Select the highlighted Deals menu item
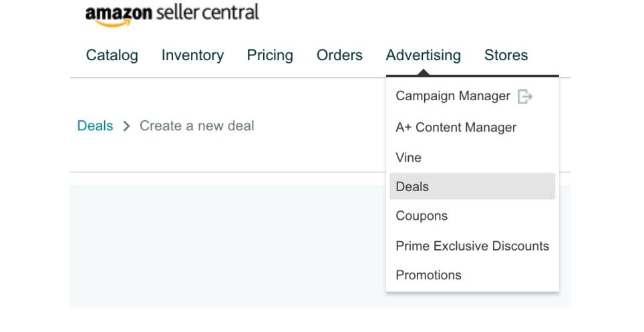Screen dimensions: 644x332 click(x=472, y=186)
